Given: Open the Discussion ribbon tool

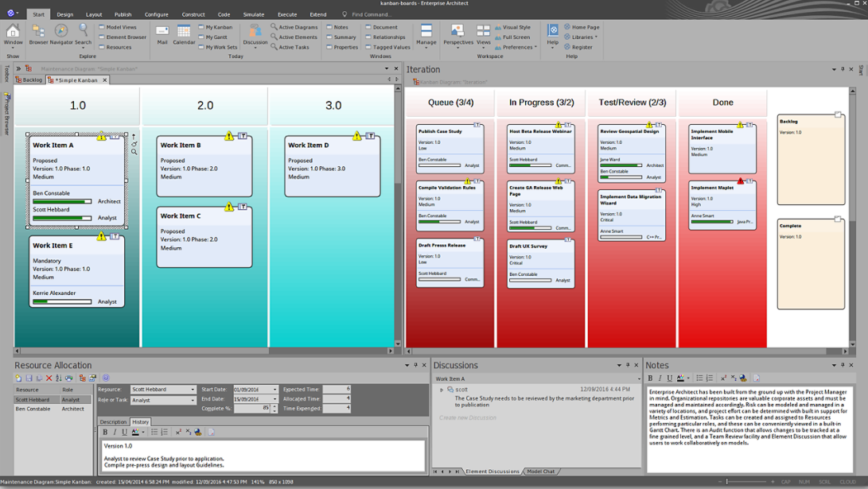Looking at the screenshot, I should tap(255, 36).
